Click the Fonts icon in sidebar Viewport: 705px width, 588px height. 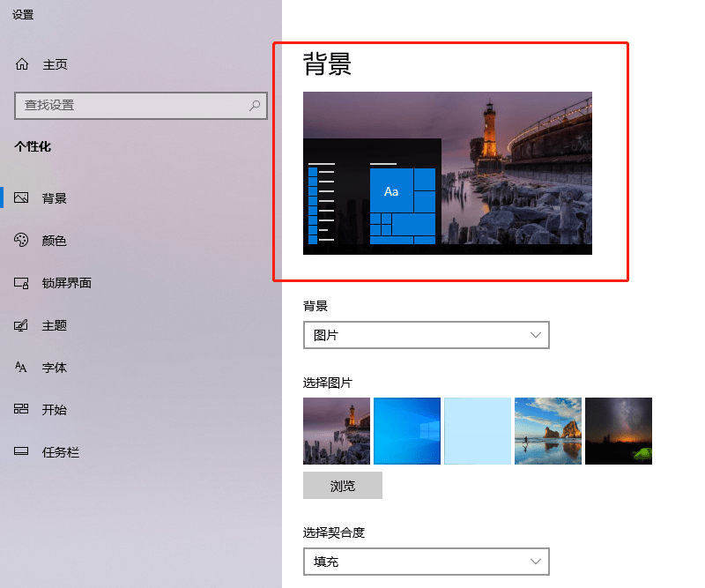tap(22, 368)
